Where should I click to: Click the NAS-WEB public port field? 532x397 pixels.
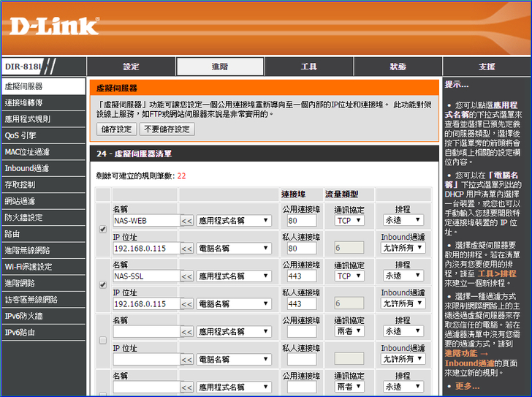pos(301,220)
